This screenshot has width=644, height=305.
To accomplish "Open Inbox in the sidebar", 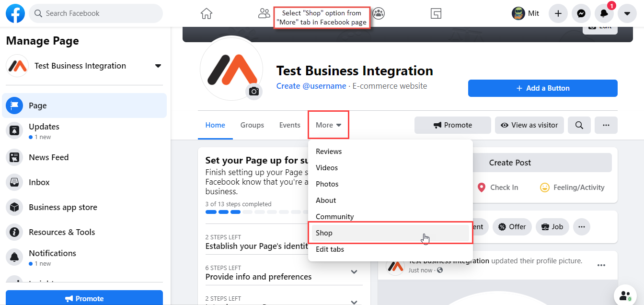I will point(84,182).
